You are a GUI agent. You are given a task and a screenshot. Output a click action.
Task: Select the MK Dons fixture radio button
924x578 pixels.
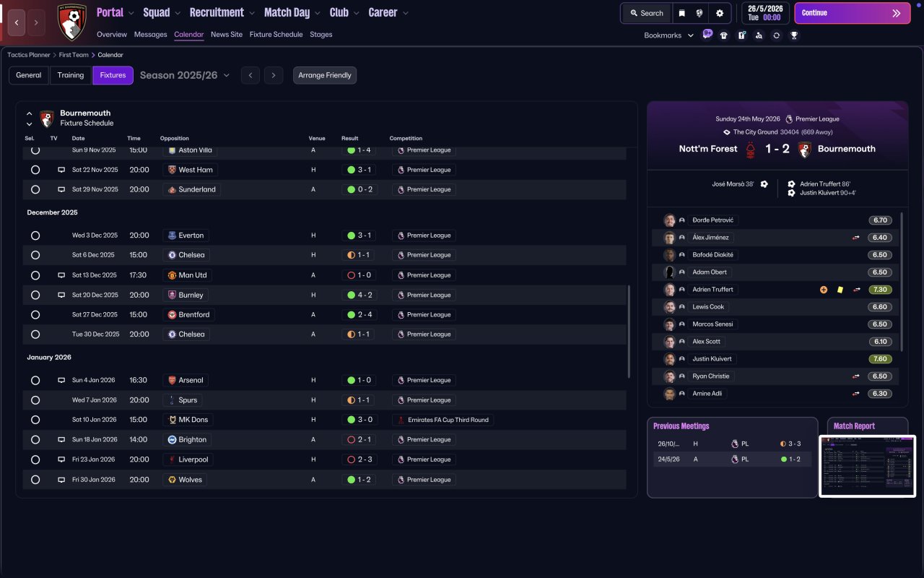(35, 420)
